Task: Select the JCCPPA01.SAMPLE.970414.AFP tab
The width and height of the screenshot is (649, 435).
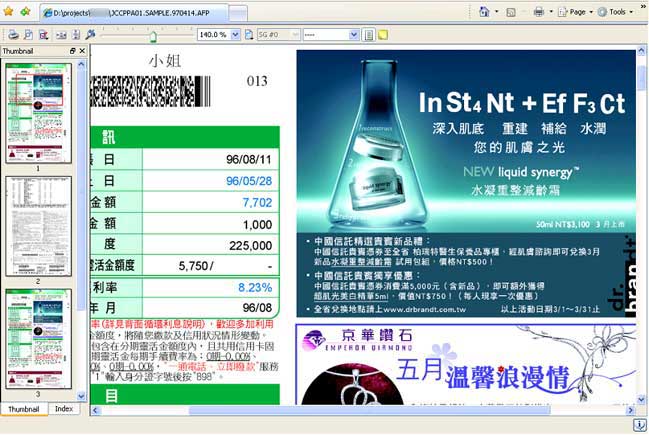Action: [x=134, y=13]
